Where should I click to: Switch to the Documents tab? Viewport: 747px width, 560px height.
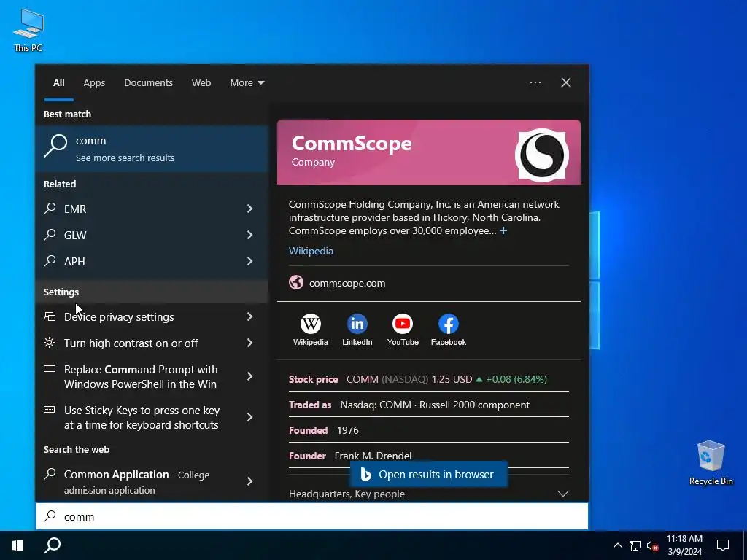pyautogui.click(x=148, y=82)
